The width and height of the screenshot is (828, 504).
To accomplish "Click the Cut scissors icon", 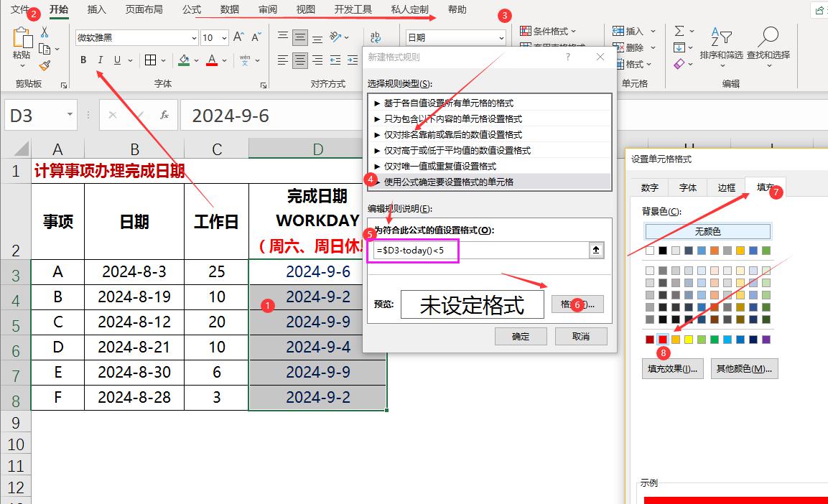I will pos(45,32).
